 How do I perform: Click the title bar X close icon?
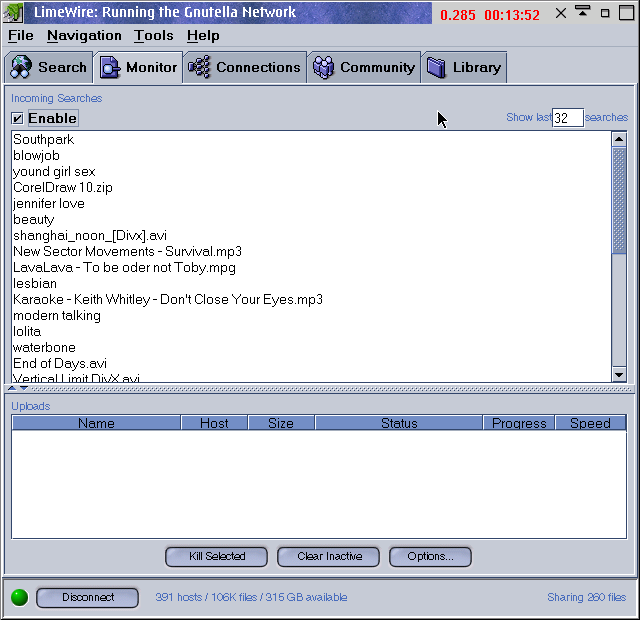click(561, 13)
